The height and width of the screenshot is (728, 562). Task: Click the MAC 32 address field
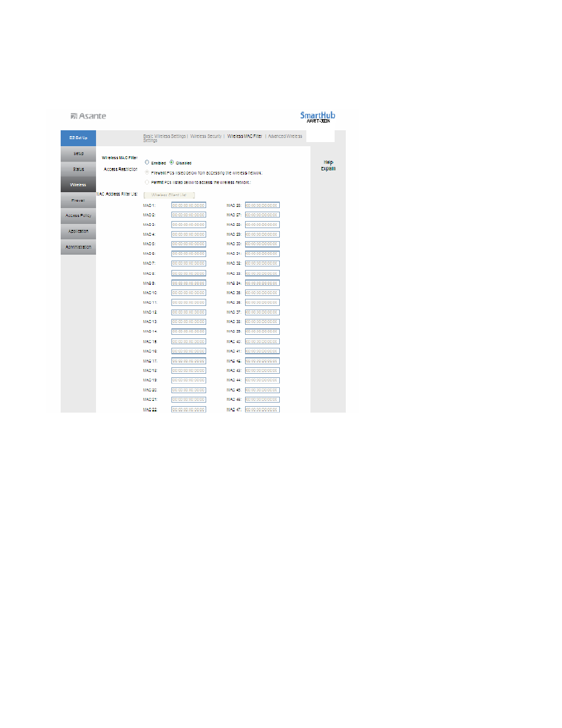tap(262, 263)
